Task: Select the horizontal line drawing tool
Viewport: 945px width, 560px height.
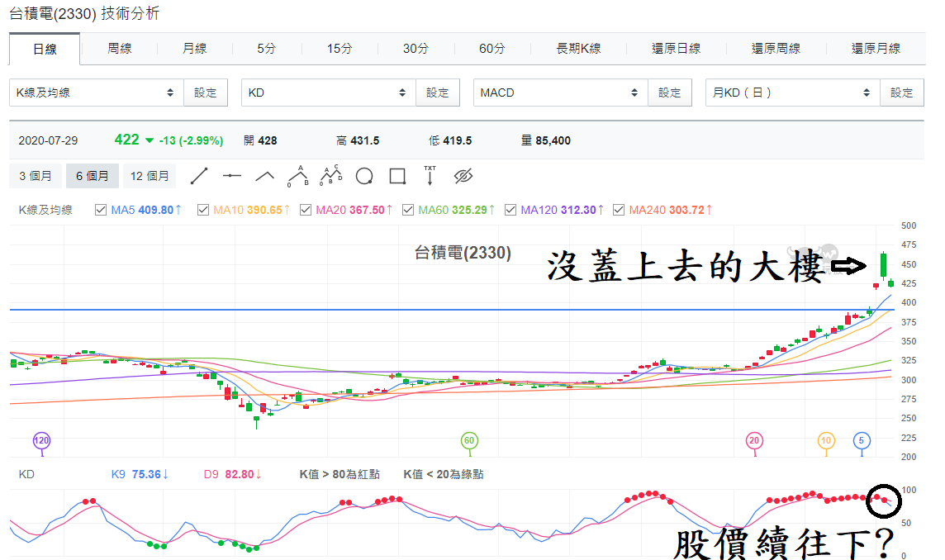Action: pos(232,176)
